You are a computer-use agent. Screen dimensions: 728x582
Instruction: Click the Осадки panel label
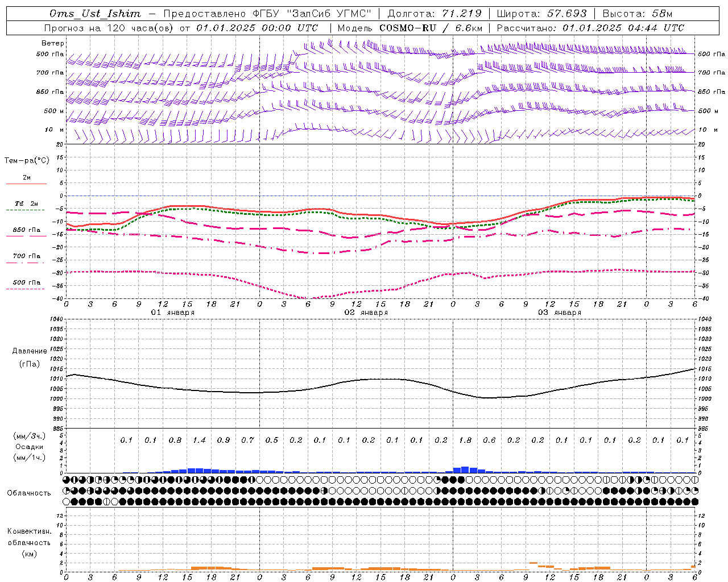(30, 447)
